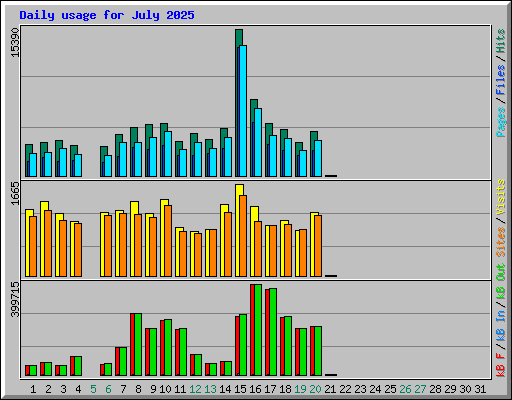Screen dimensions: 512x400
Task: Click the cyan Pages bar for day 16
Action: (258, 142)
